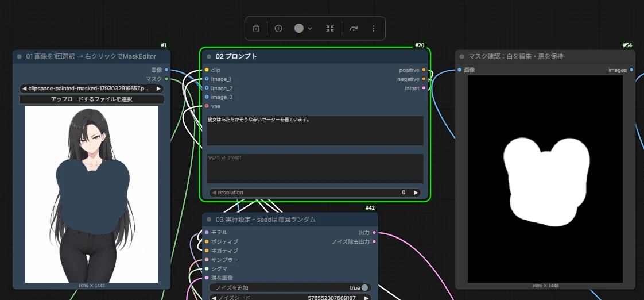
Task: Click the 画像 output port on node 01
Action: [x=166, y=70]
